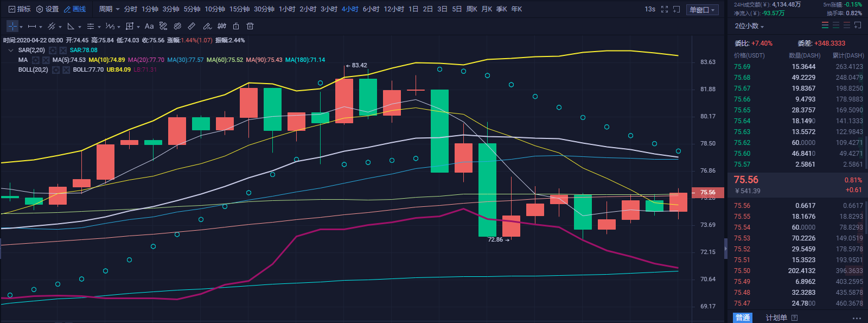This screenshot has height=323, width=868.
Task: Pick the Aa text annotation tool
Action: pyautogui.click(x=149, y=26)
